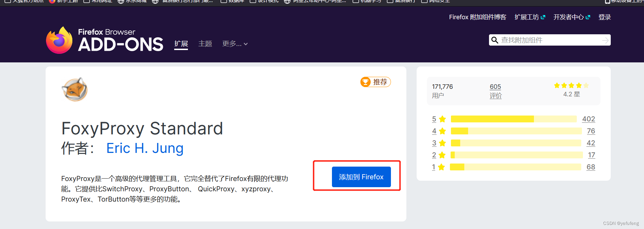
Task: Click the search submit arrow icon
Action: (x=606, y=40)
